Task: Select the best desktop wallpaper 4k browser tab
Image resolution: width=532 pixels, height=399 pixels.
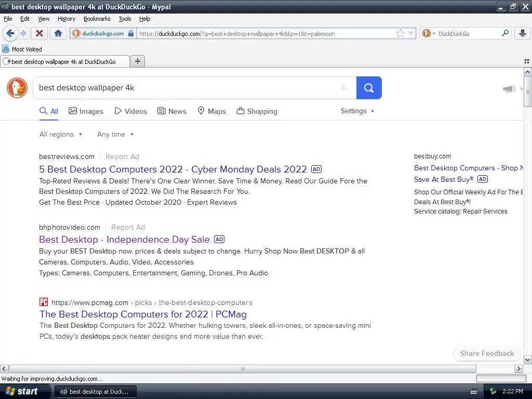Action: pos(65,62)
